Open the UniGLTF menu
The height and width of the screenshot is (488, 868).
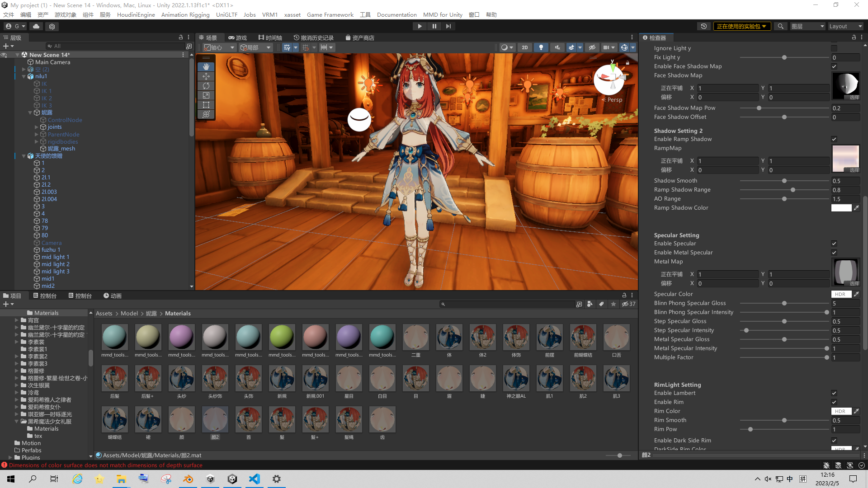226,14
